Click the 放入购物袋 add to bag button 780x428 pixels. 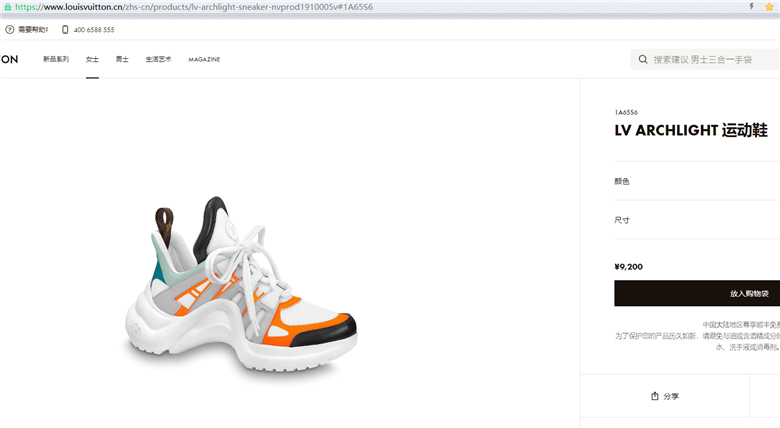pos(697,293)
